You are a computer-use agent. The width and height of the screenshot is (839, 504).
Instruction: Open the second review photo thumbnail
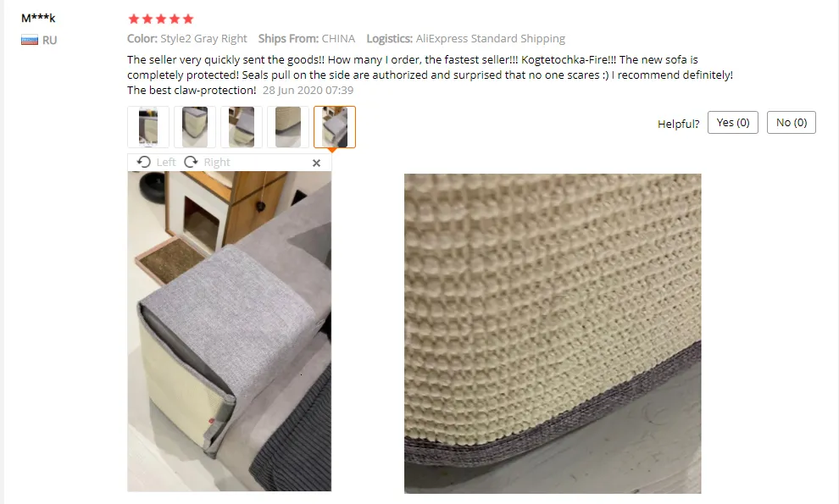[x=195, y=127]
